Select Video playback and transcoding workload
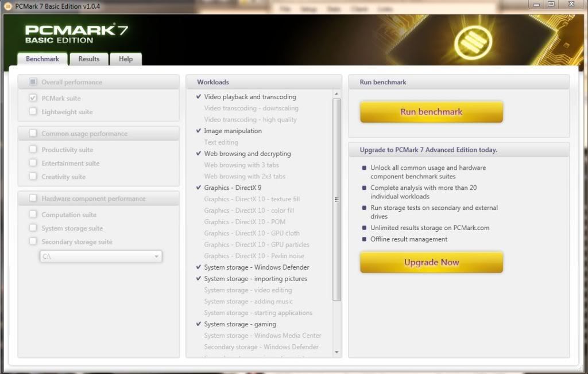Image resolution: width=588 pixels, height=374 pixels. tap(250, 97)
